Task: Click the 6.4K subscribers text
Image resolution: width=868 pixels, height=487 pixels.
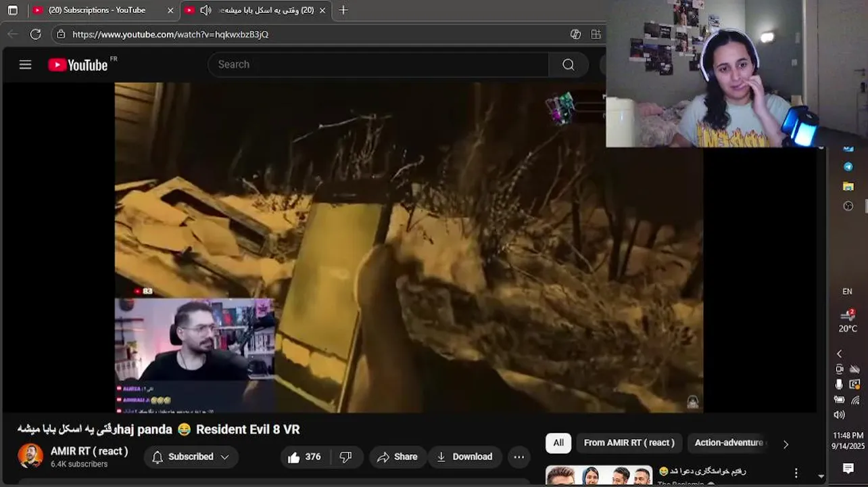Action: click(79, 464)
